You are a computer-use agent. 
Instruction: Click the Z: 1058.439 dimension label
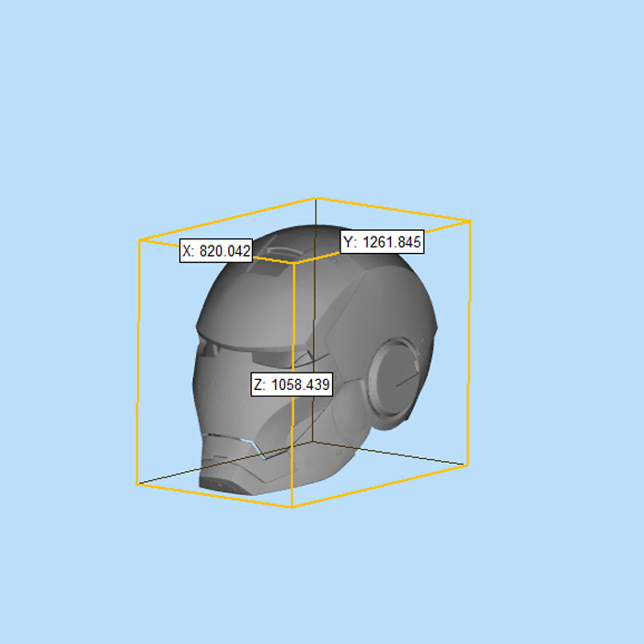coord(292,385)
